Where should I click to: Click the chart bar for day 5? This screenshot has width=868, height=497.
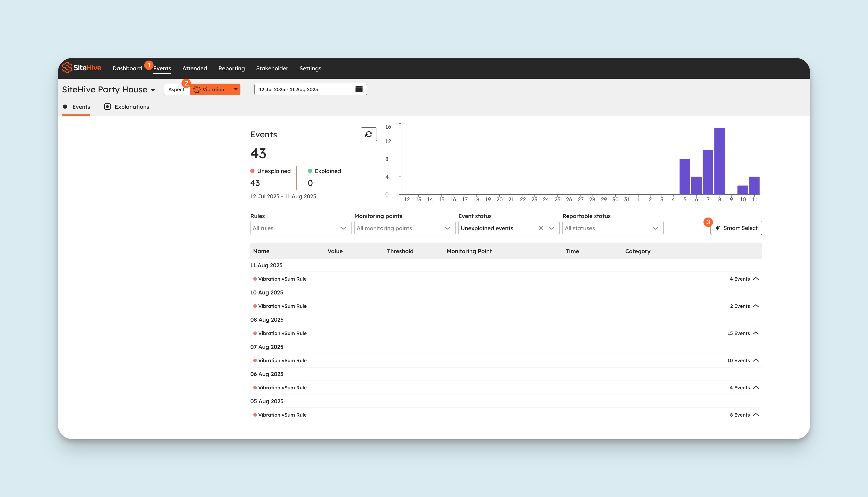tap(685, 177)
